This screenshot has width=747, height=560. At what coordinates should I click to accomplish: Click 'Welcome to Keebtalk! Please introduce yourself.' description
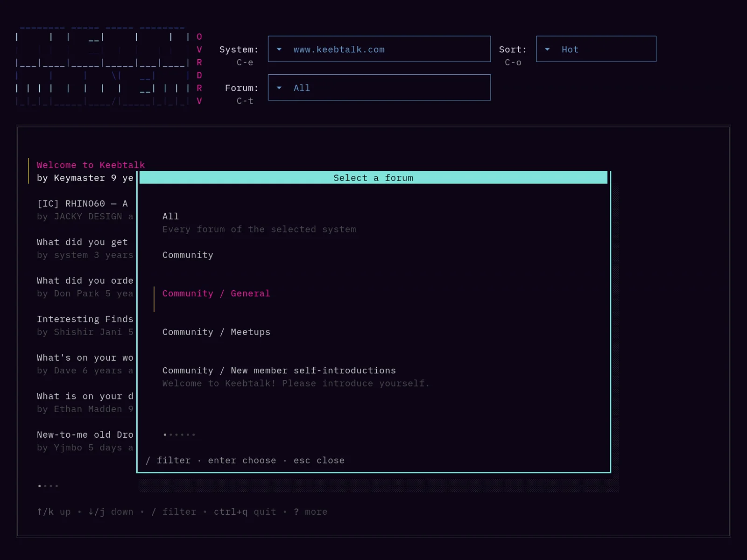(296, 383)
